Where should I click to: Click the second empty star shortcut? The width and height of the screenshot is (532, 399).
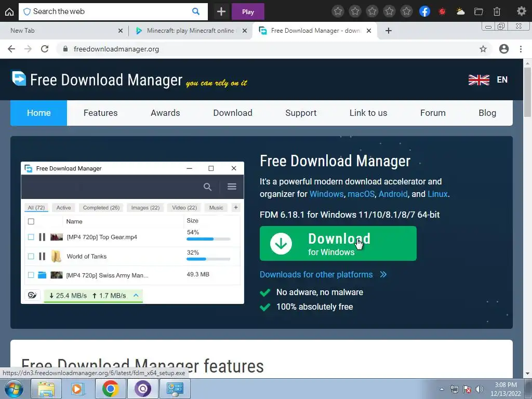(x=355, y=11)
